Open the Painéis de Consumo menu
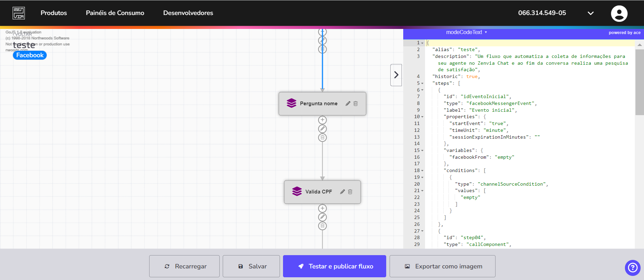Viewport: 644px width, 280px height. click(115, 13)
